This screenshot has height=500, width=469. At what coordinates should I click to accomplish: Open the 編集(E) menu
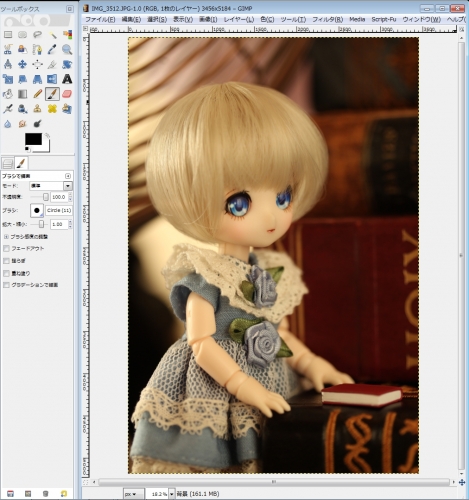(x=131, y=19)
